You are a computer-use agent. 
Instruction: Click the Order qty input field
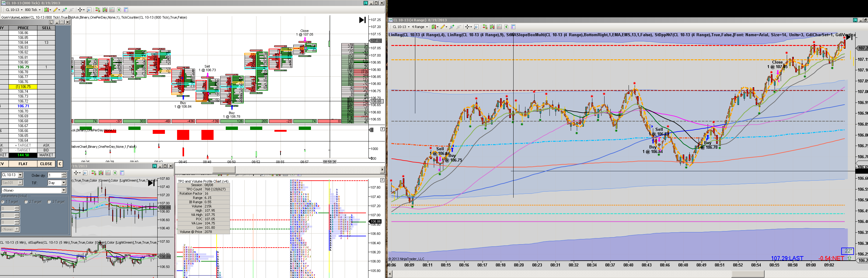click(x=54, y=175)
